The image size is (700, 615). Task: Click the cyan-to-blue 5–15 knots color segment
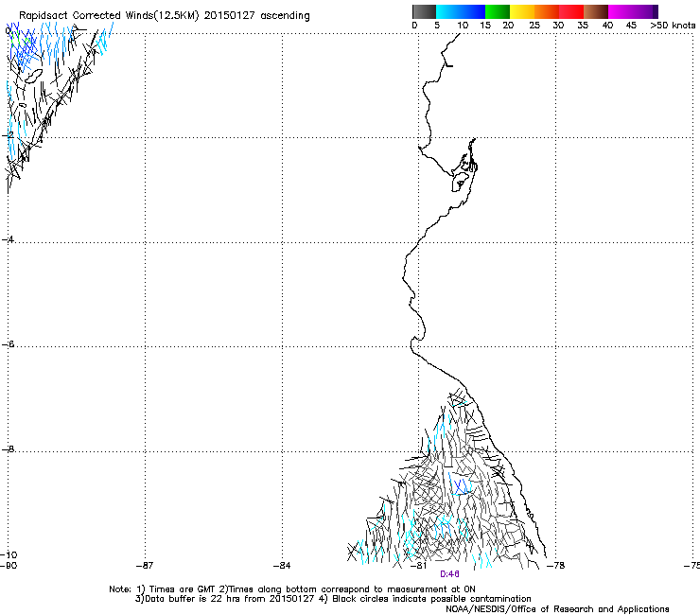[461, 11]
